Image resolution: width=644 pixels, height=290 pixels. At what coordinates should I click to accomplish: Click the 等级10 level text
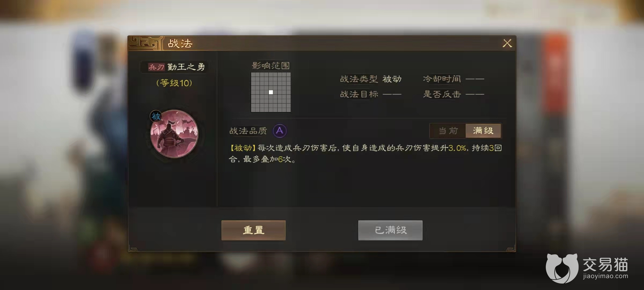pos(174,83)
